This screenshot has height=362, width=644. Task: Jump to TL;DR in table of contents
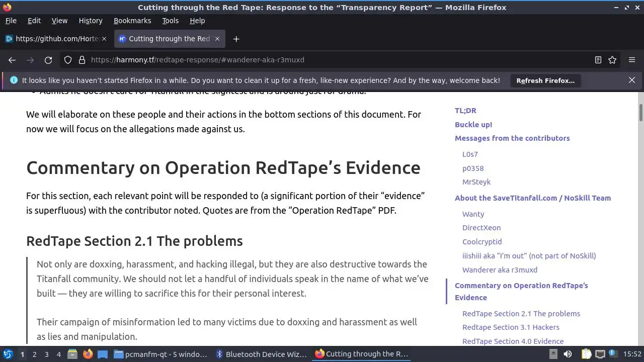click(465, 111)
